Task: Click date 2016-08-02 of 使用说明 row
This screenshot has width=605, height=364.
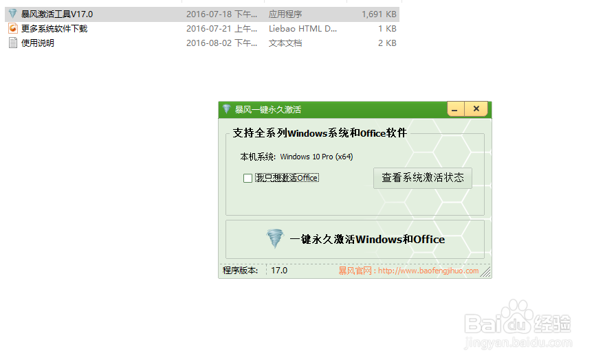Action: [221, 43]
